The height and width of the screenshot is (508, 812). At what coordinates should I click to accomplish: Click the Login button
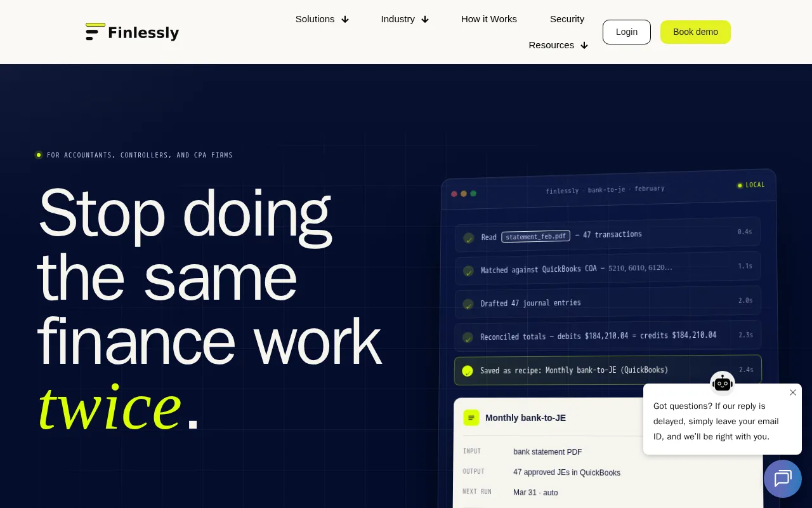[x=627, y=32]
